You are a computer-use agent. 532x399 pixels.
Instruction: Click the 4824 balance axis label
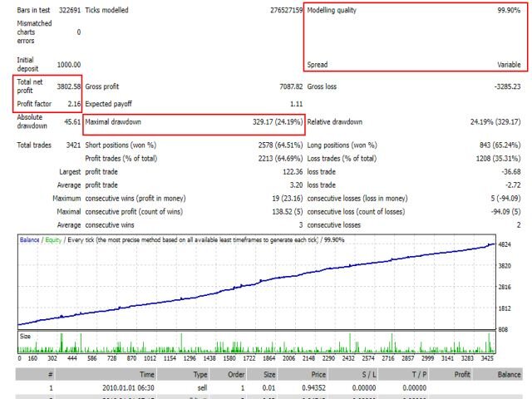click(505, 244)
